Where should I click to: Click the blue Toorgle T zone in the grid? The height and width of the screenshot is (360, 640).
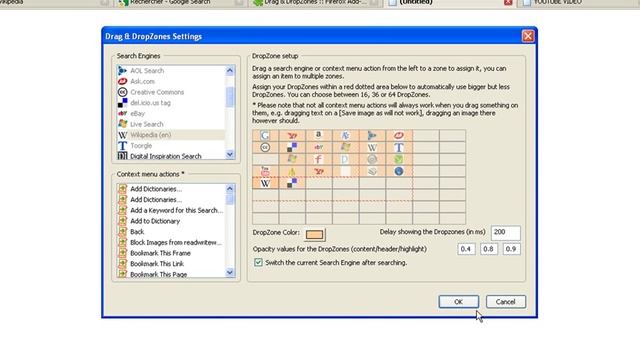399,147
